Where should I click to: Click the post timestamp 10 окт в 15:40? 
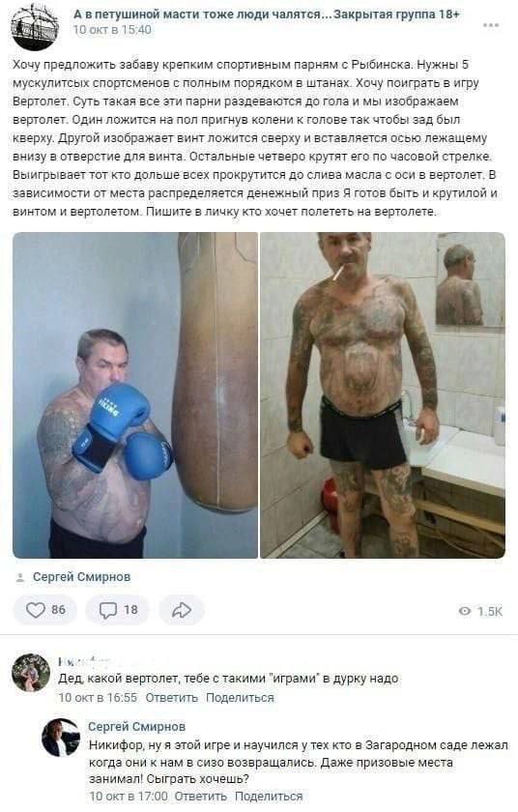(112, 30)
